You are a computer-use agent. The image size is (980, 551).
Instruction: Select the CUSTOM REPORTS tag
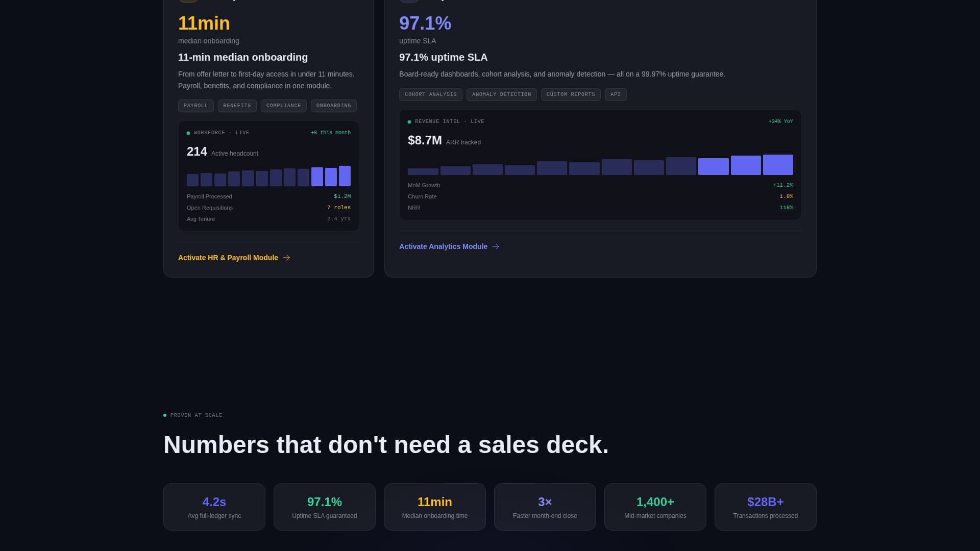pos(571,94)
